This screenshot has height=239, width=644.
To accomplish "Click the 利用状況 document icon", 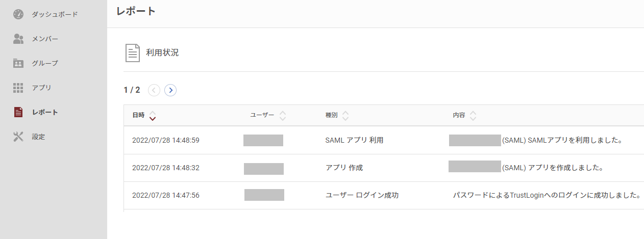I will click(x=133, y=52).
